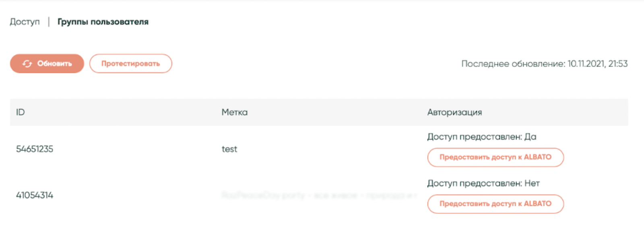Click the Последнее обновление label
The image size is (644, 246).
513,64
